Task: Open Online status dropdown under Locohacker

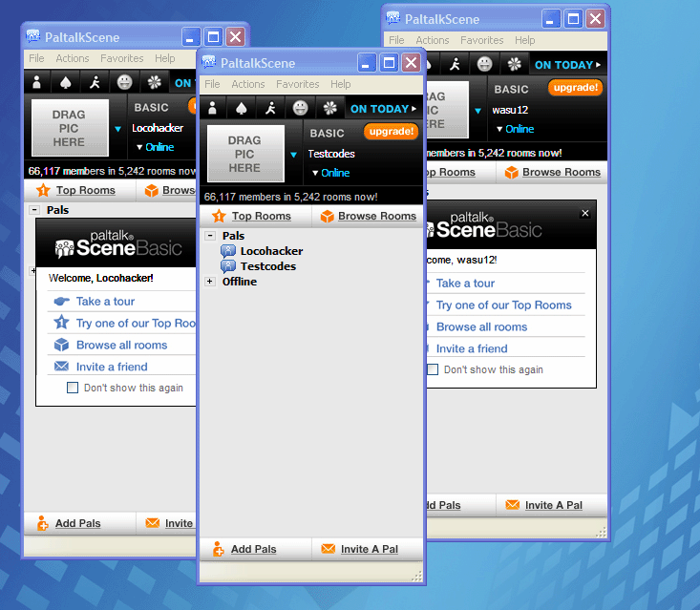Action: tap(155, 147)
